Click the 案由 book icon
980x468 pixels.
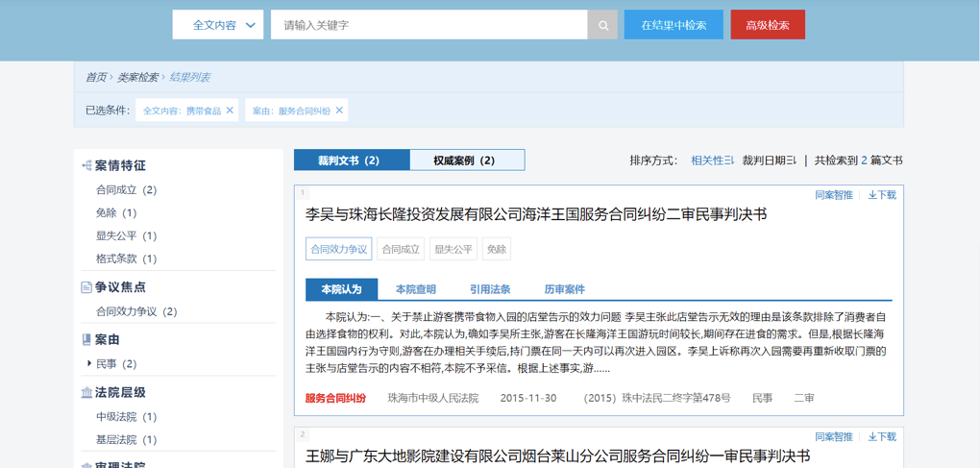[x=86, y=340]
